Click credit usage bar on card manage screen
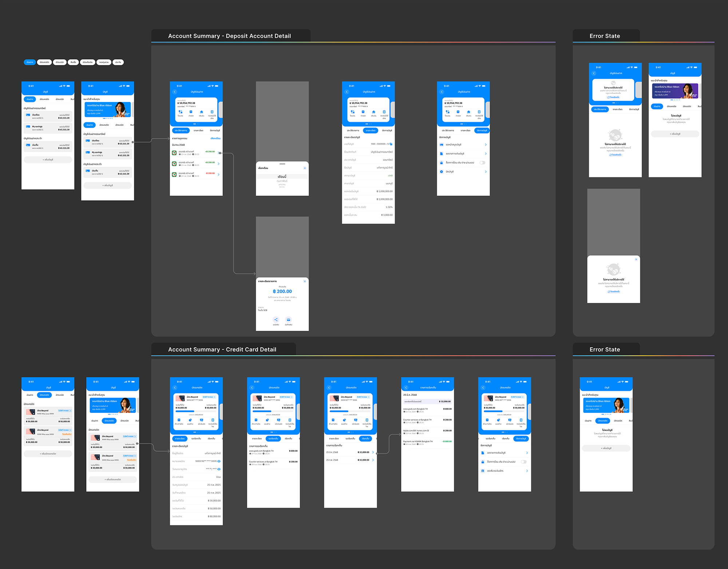This screenshot has height=569, width=728. [505, 411]
